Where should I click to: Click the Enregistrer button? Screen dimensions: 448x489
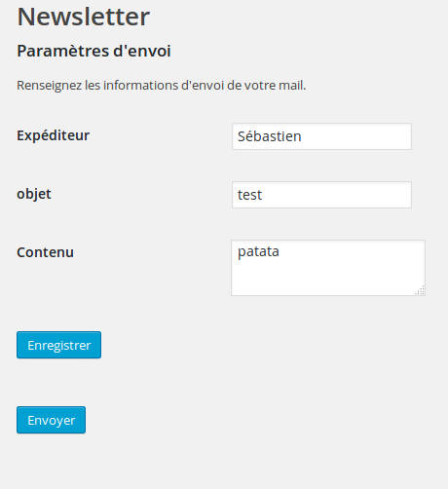(x=58, y=345)
